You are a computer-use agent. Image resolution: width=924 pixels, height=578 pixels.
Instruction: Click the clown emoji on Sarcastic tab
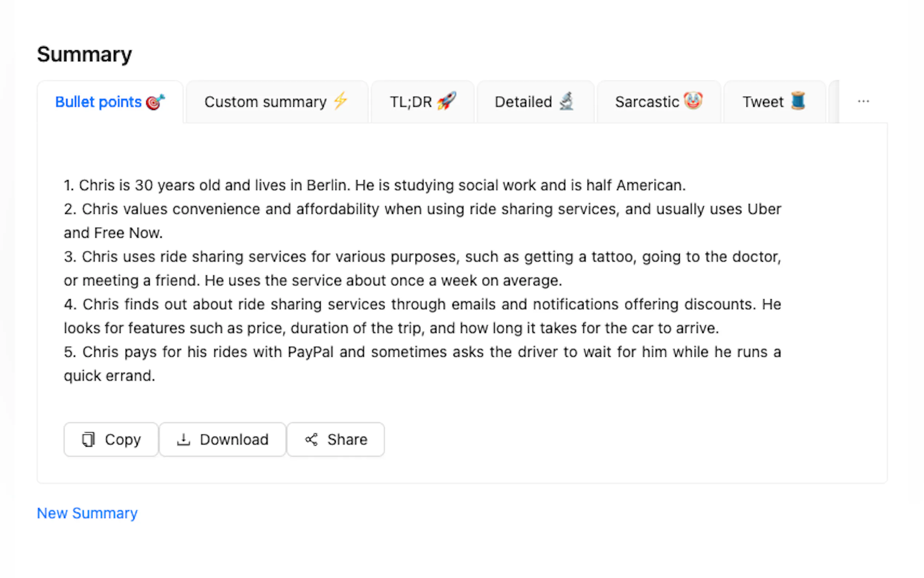coord(693,101)
